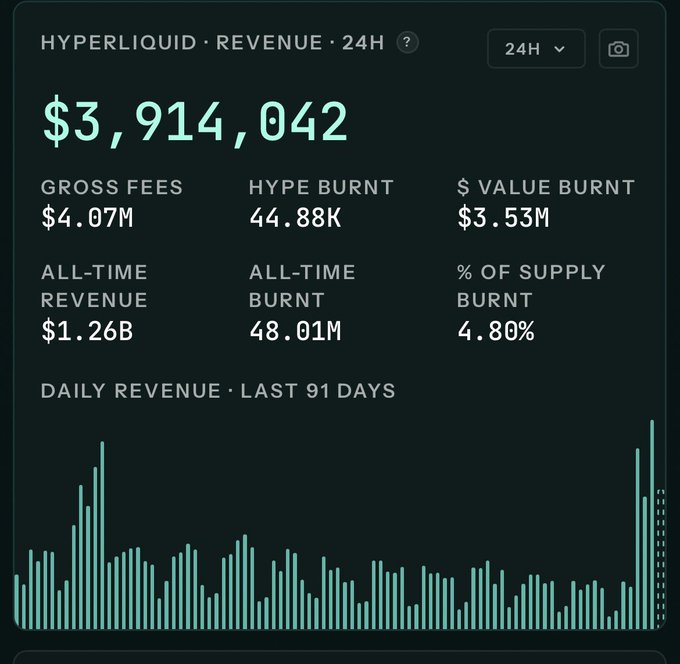Click the $1.26B all-time revenue value
Viewport: 680px width, 664px height.
pos(87,331)
